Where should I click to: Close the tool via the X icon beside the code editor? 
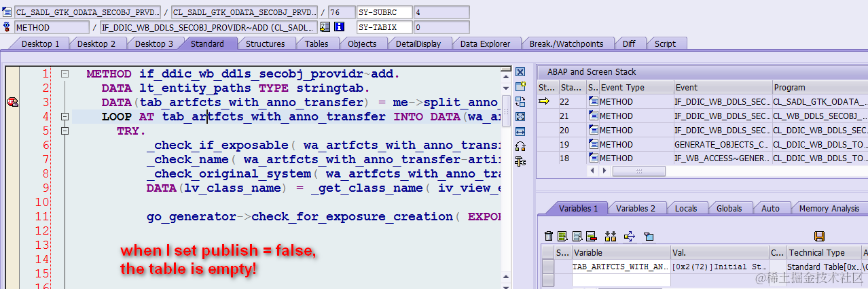[x=520, y=72]
